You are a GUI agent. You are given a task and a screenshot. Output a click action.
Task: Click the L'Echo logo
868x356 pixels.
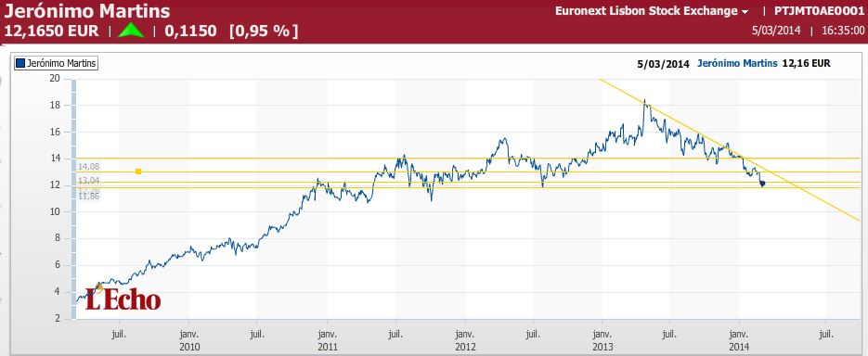tap(123, 299)
